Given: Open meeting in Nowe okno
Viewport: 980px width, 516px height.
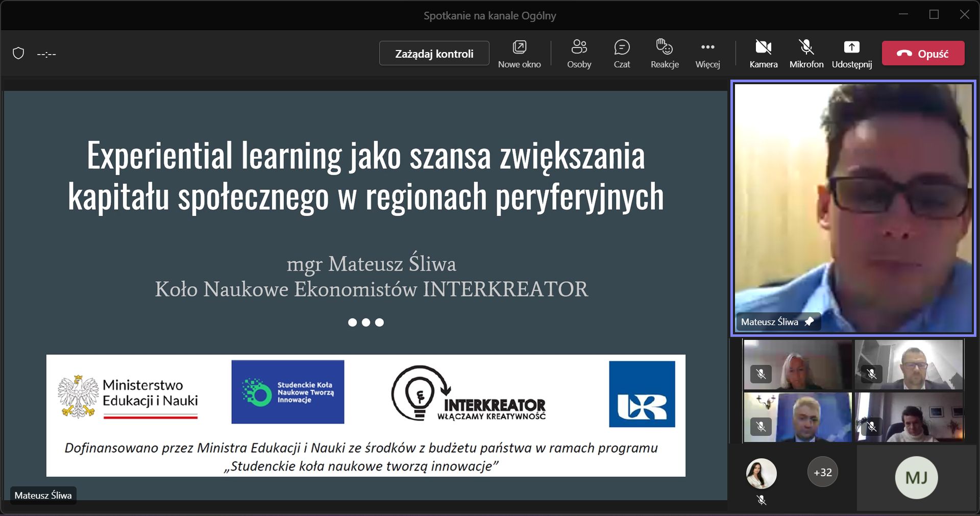Looking at the screenshot, I should 519,54.
